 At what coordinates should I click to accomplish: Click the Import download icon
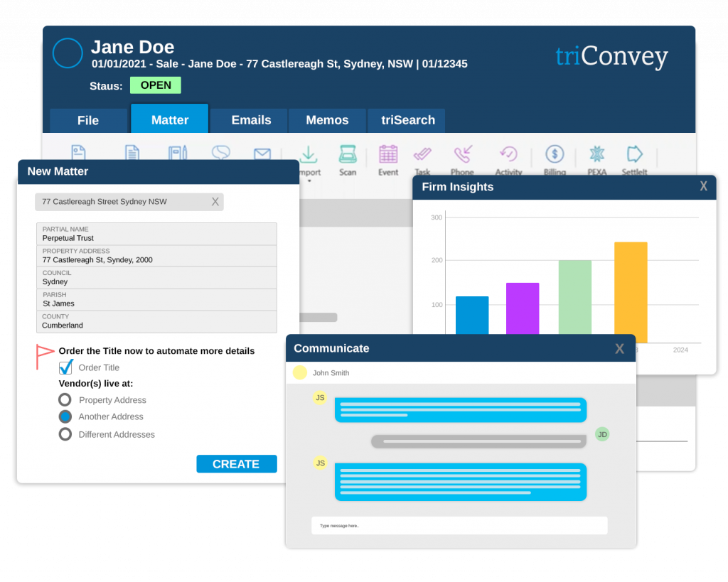(309, 154)
